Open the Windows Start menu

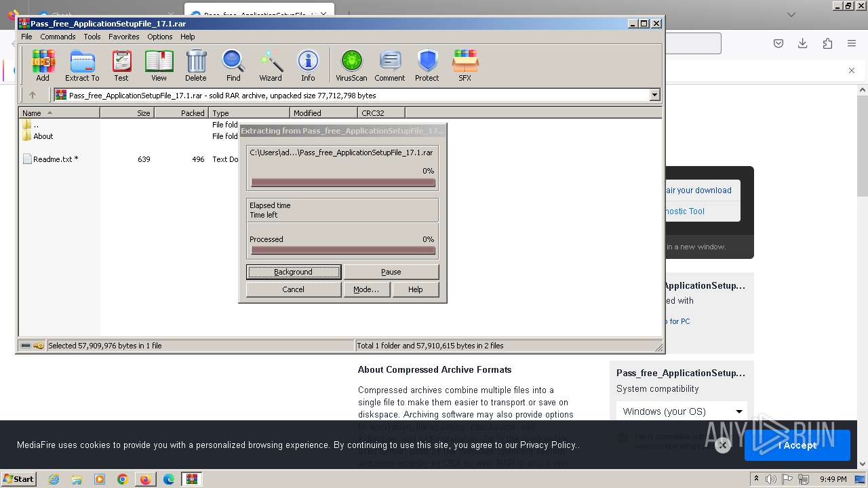19,479
